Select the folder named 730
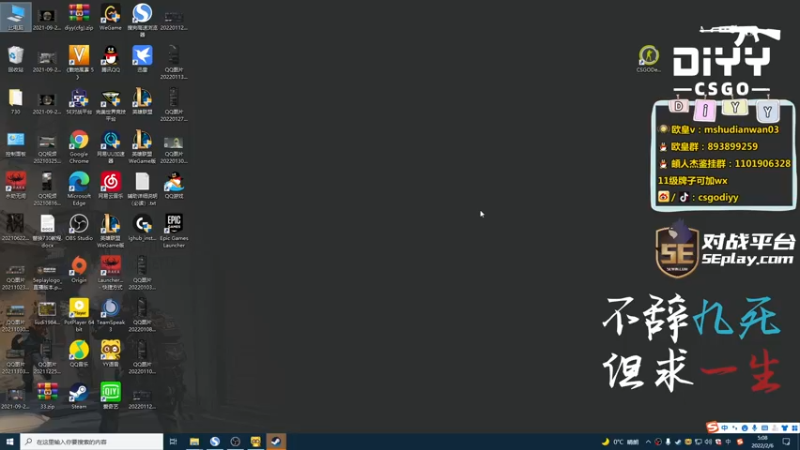800x450 pixels. [x=15, y=101]
